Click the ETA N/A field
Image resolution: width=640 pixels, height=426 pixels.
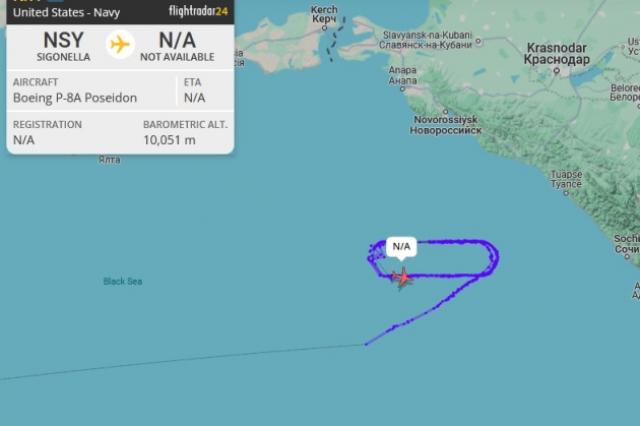click(x=194, y=98)
